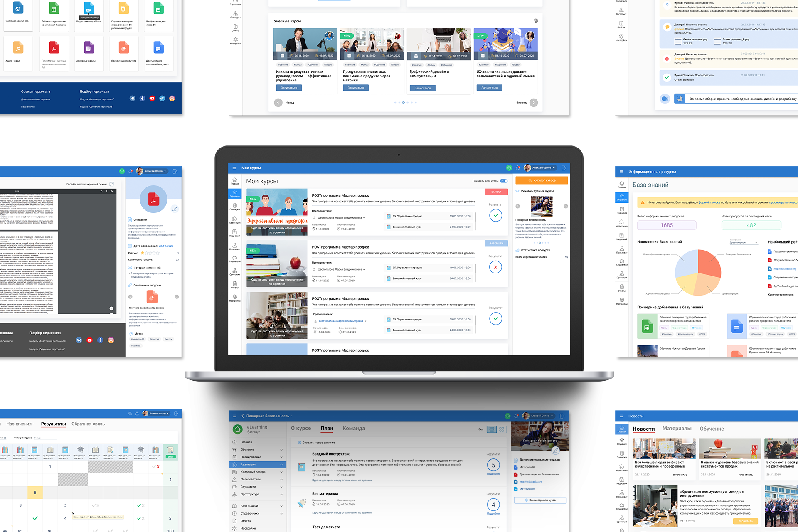The height and width of the screenshot is (532, 798).
Task: Select grid view in Вид switcher
Action: pyautogui.click(x=502, y=429)
